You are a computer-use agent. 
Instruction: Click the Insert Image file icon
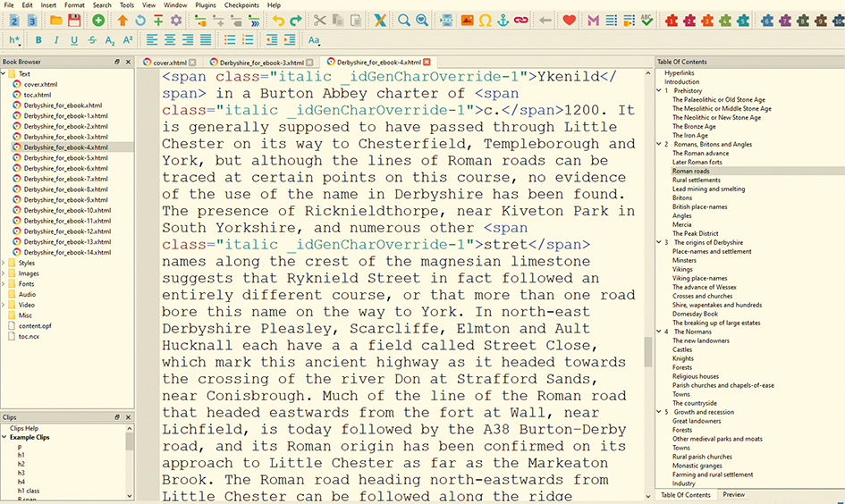coord(467,21)
